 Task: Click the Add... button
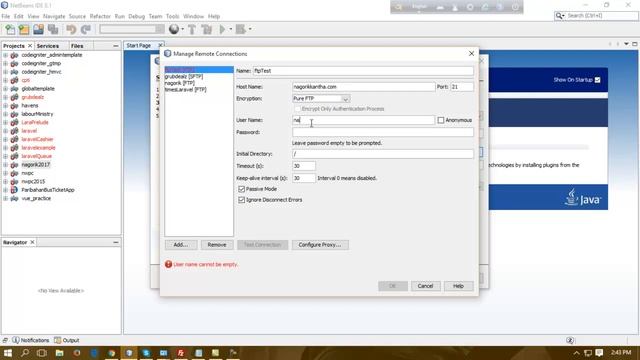[x=181, y=245]
